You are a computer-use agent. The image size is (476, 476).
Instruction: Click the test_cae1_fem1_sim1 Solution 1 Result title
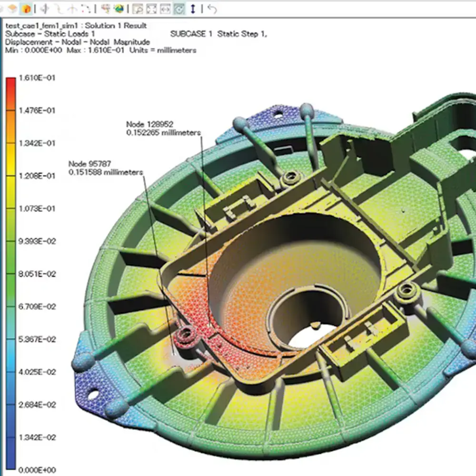tap(76, 26)
